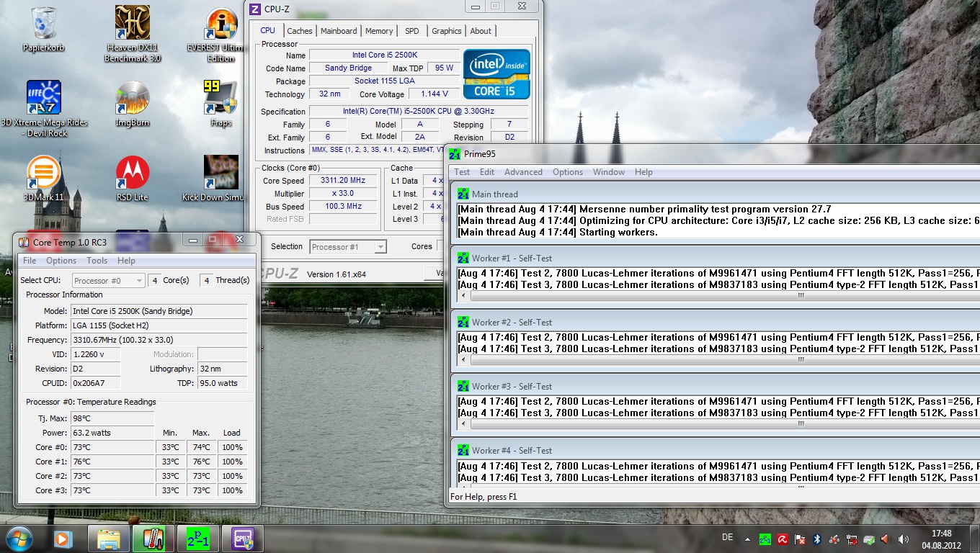Open the Advanced menu in Prime95
Image resolution: width=980 pixels, height=553 pixels.
pos(523,172)
